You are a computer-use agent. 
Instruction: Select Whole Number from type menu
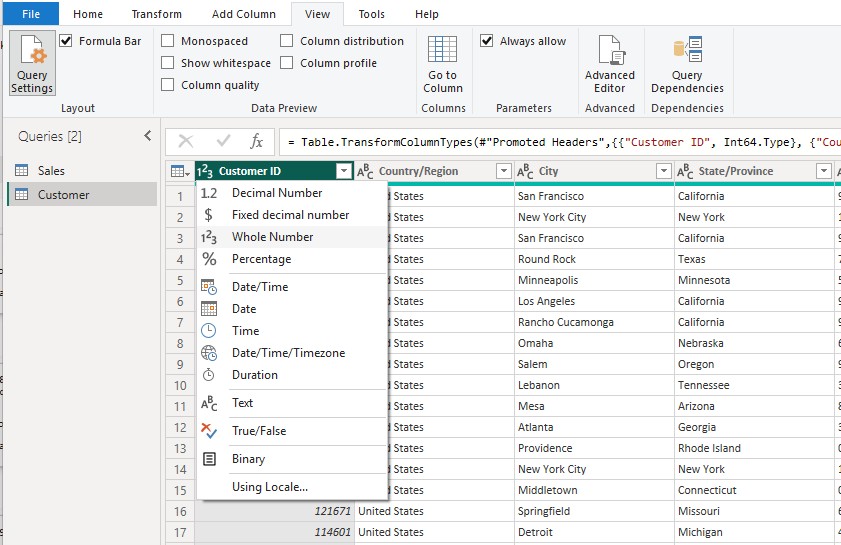(x=292, y=237)
